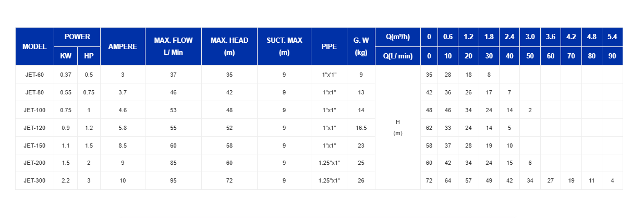Click the JET-200 model cell
The image size is (644, 218).
click(34, 163)
